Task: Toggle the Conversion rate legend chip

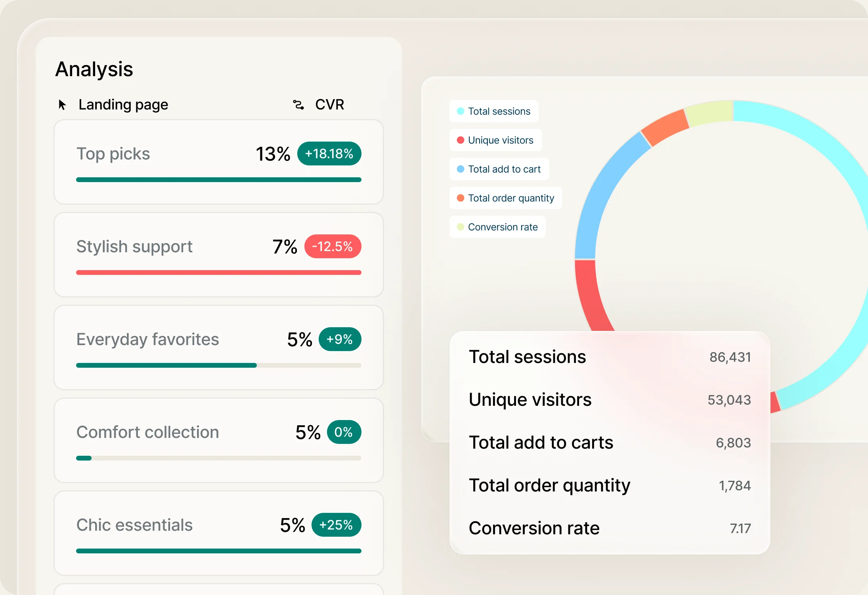Action: tap(497, 227)
